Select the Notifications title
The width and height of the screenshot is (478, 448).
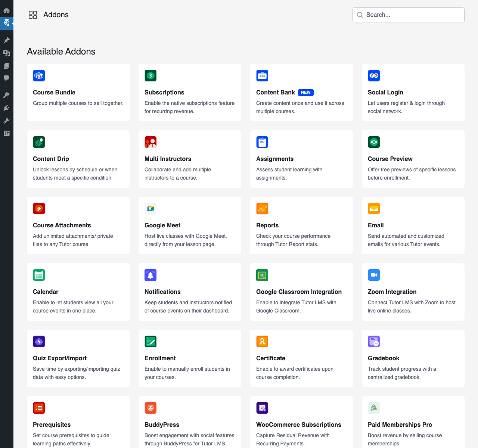pos(162,292)
